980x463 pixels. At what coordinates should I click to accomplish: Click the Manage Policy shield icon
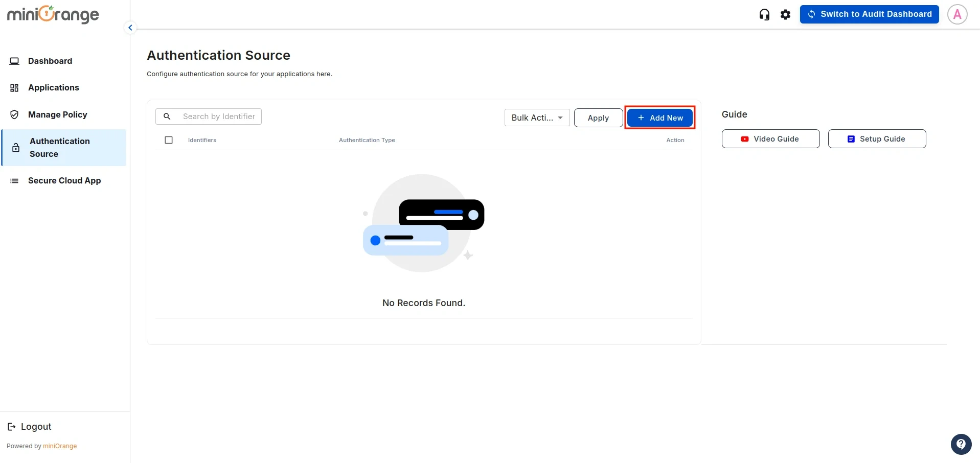(x=14, y=114)
